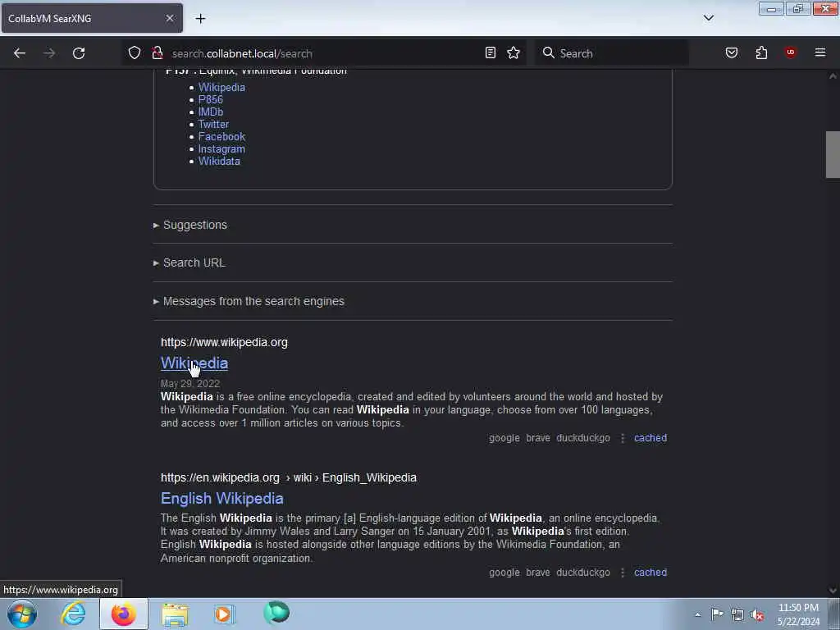
Task: Click the Firefox taskbar icon
Action: point(123,614)
